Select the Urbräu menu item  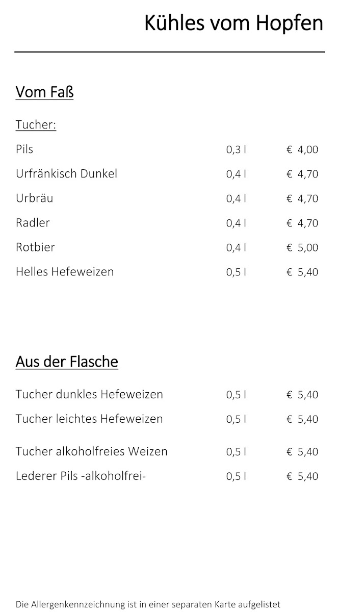[34, 198]
